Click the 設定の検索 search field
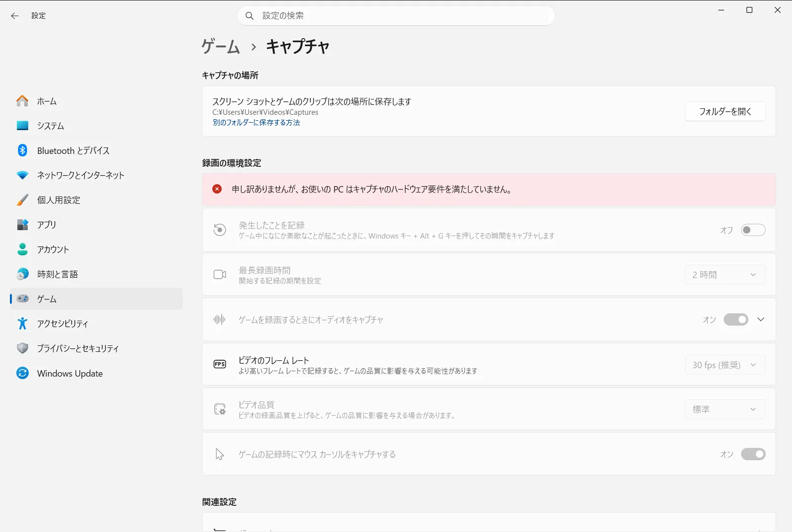This screenshot has width=792, height=532. [396, 16]
